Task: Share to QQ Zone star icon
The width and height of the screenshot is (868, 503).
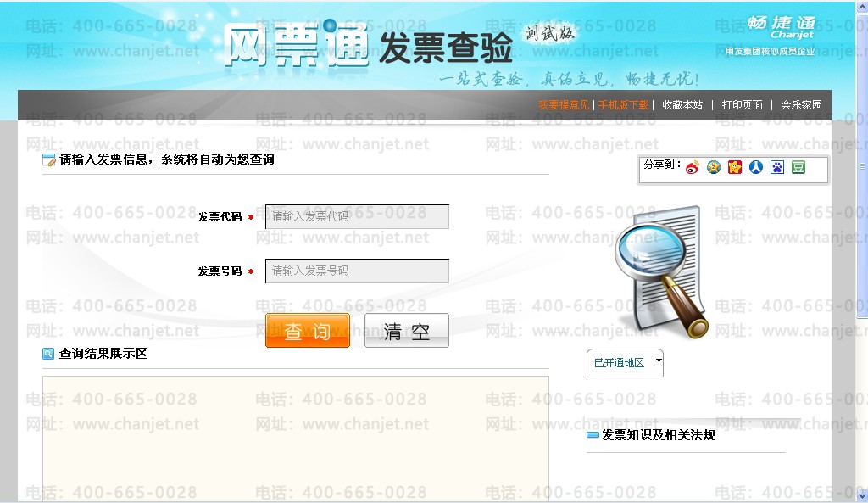Action: pyautogui.click(x=714, y=167)
